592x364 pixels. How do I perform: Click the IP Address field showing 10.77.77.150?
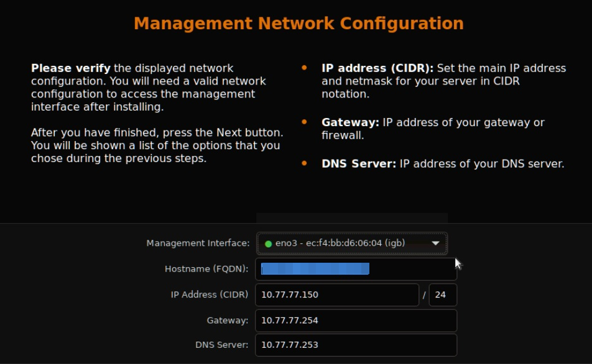tap(336, 295)
